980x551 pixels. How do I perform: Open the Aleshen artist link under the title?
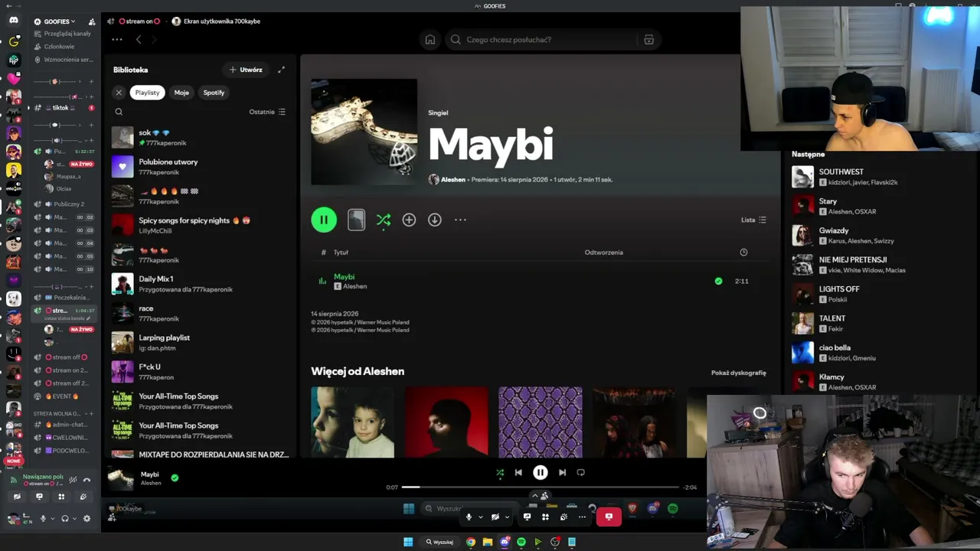[453, 180]
